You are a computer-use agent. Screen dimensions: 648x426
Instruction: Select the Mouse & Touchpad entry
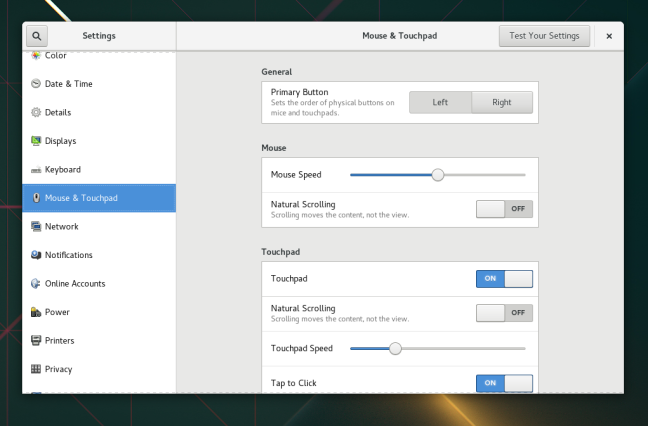99,198
